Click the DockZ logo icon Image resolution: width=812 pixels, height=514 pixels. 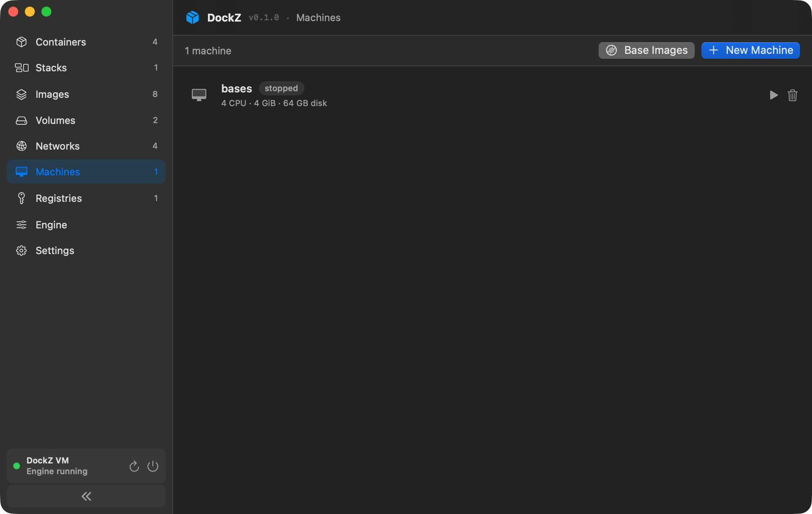tap(193, 17)
